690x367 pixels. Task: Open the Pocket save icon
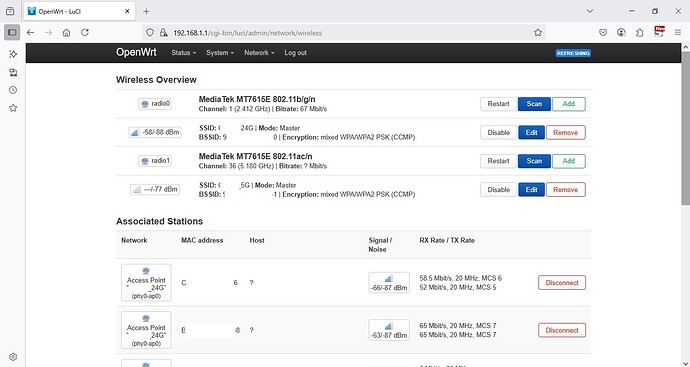603,33
